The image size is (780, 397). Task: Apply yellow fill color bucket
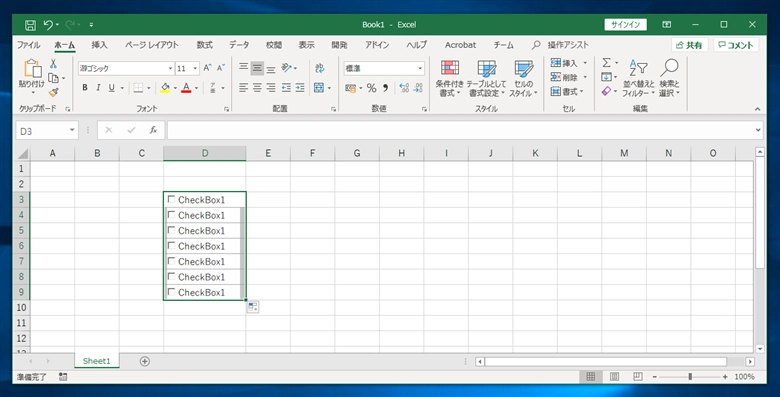165,88
